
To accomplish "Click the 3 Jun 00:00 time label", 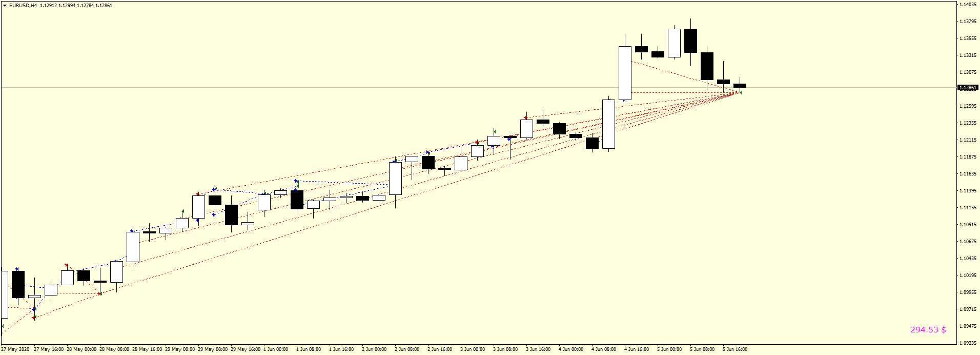I will pos(473,349).
